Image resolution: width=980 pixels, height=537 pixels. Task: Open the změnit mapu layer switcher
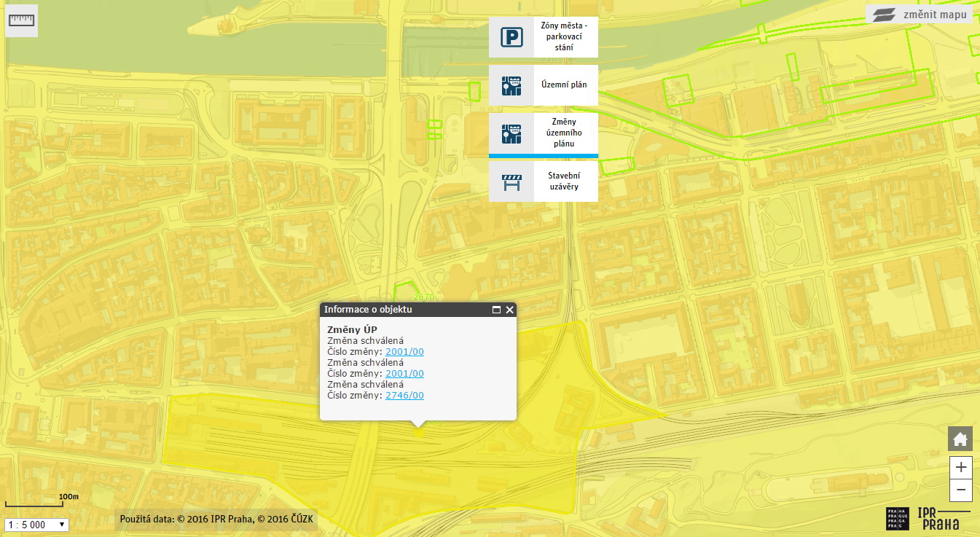tap(920, 15)
